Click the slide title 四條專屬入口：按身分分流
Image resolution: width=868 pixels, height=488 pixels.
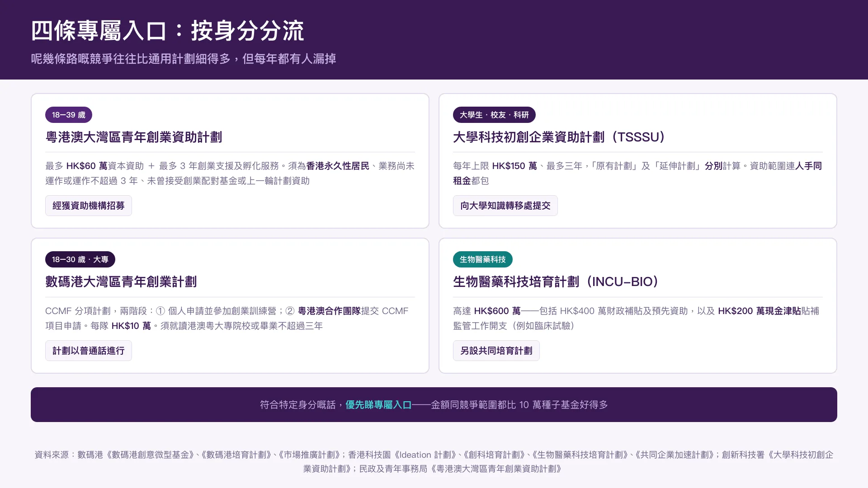pyautogui.click(x=167, y=31)
